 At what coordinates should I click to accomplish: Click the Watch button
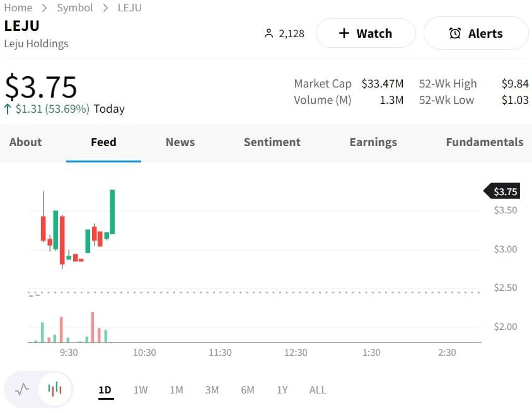tap(366, 33)
